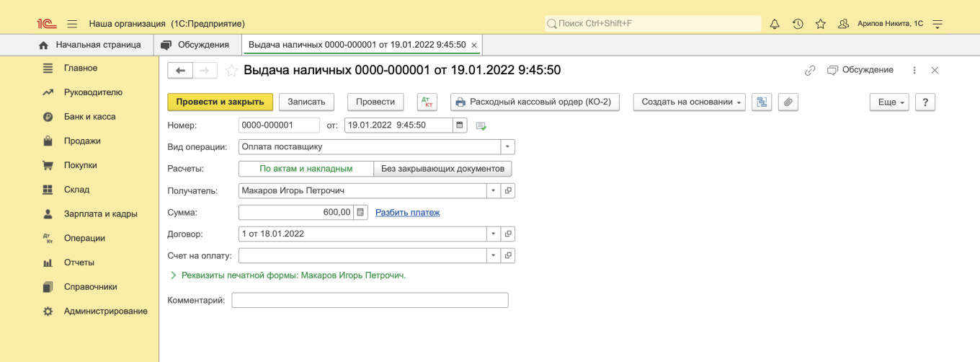Open history clock icon in top bar
980x362 pixels.
(798, 24)
